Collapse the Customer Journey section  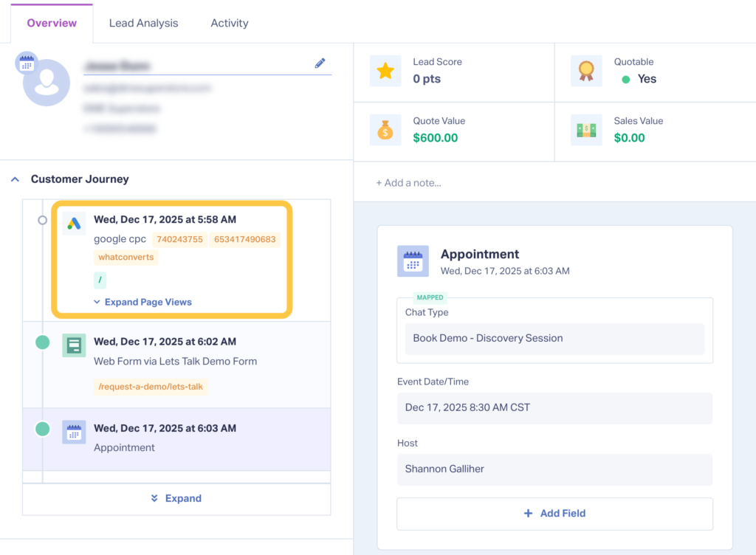(x=15, y=179)
